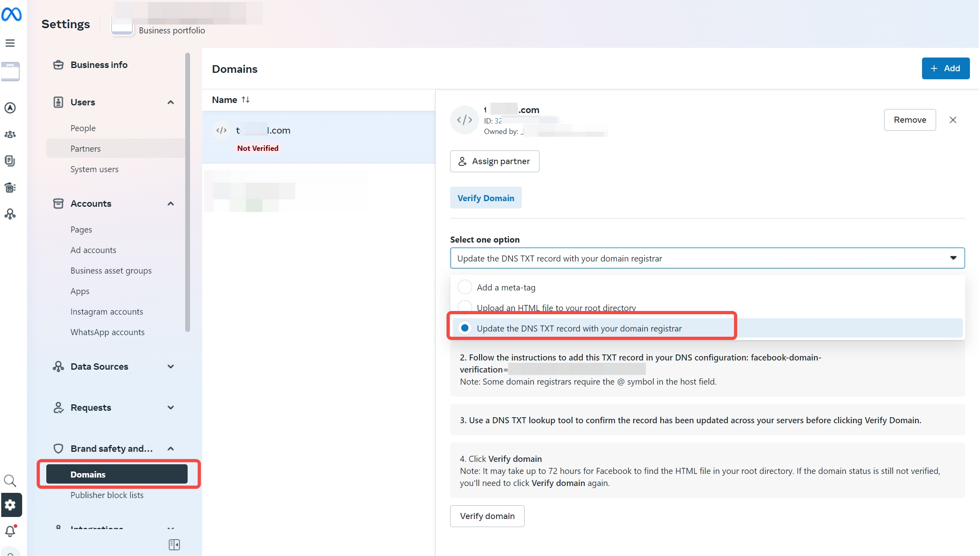Click the Meta logo icon
This screenshot has width=980, height=556.
(x=11, y=14)
